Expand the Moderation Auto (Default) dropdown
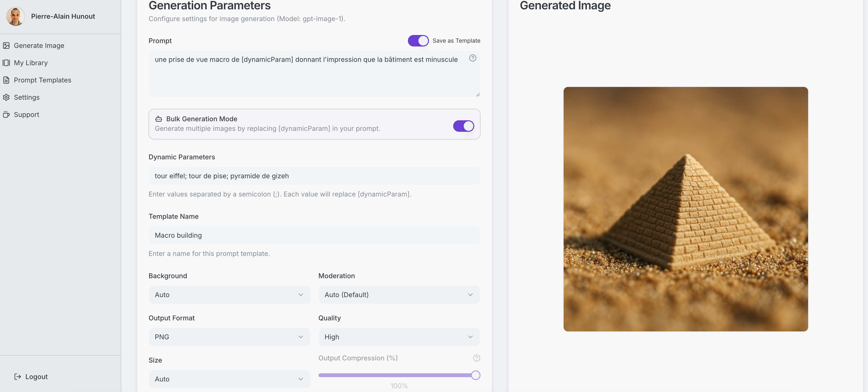Image resolution: width=868 pixels, height=392 pixels. (399, 295)
